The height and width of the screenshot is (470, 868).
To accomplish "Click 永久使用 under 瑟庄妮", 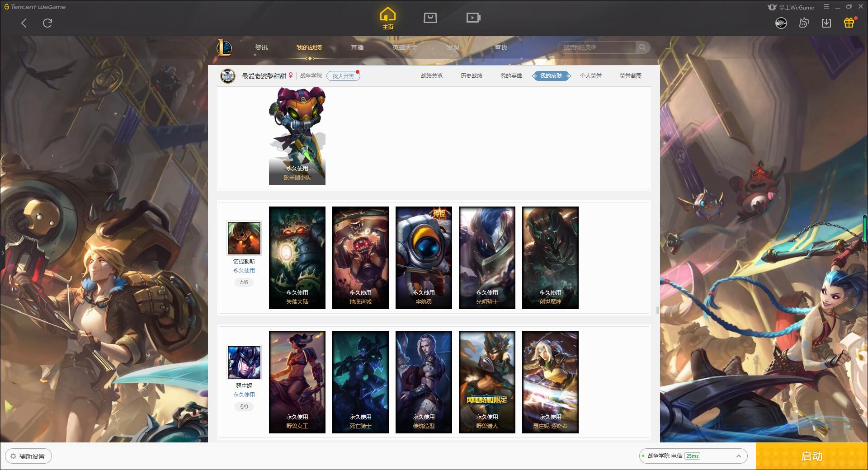I will 244,395.
